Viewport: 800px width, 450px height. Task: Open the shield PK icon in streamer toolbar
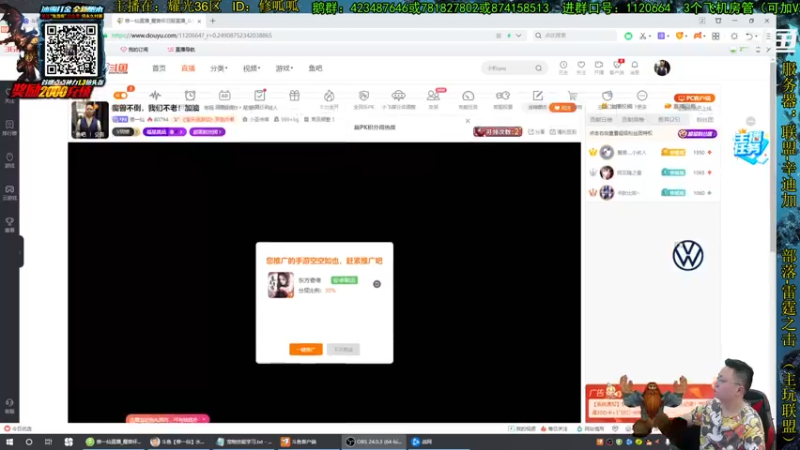(364, 95)
